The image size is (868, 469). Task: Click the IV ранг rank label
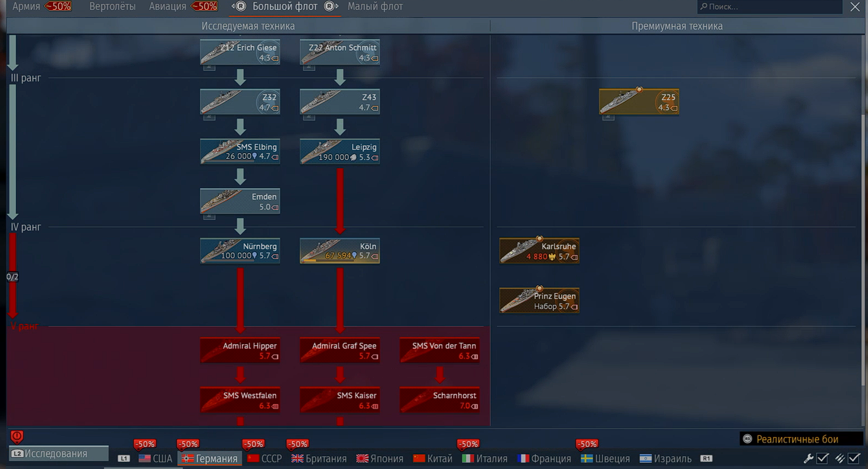[26, 227]
